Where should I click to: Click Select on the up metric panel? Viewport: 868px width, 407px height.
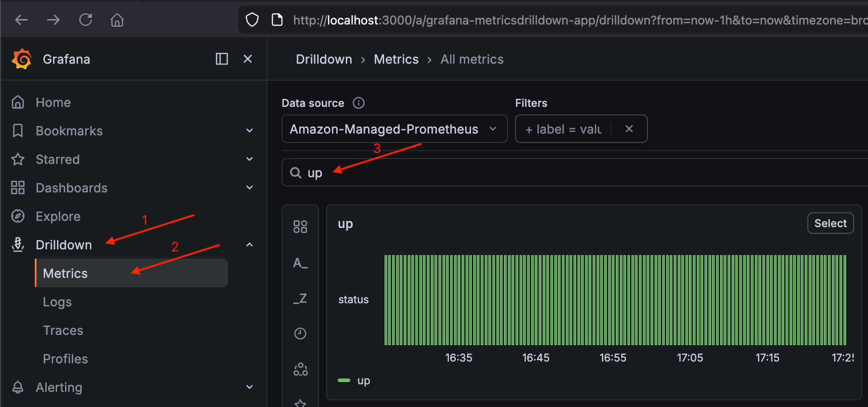click(831, 223)
